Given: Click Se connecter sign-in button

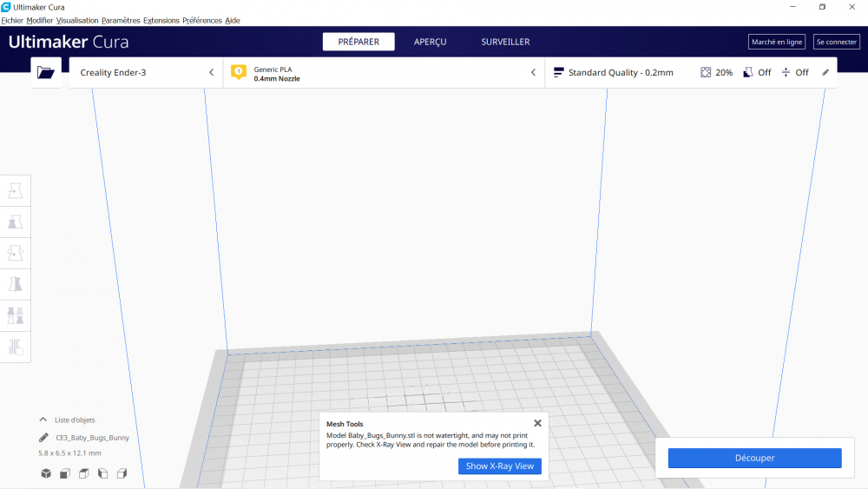Looking at the screenshot, I should 837,42.
